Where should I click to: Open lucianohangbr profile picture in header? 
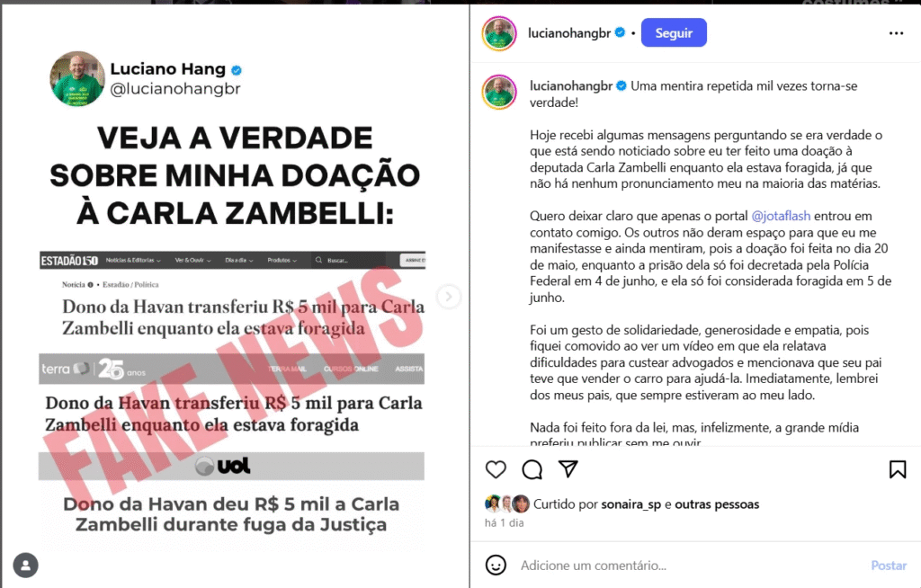(499, 33)
